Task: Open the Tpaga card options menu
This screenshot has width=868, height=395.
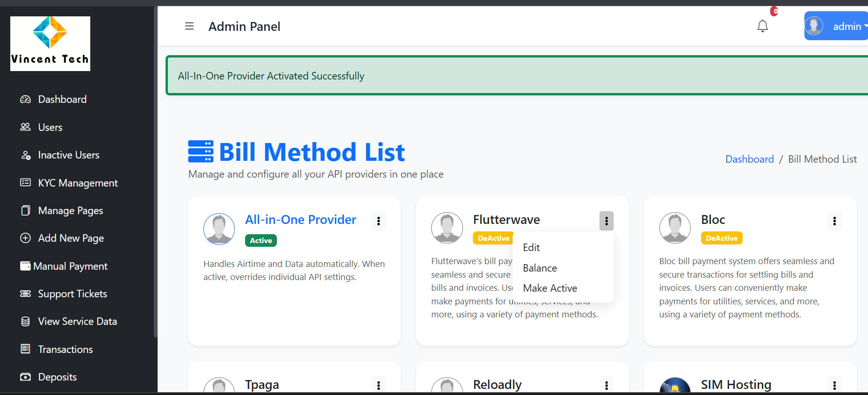Action: (378, 385)
